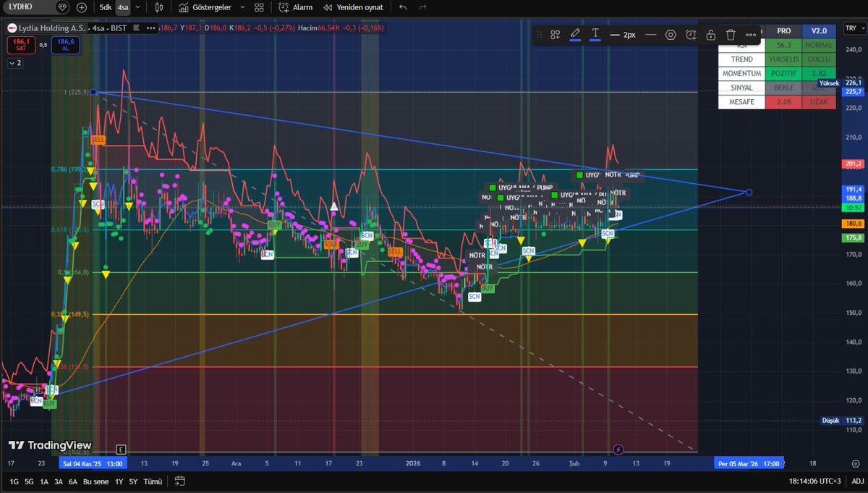Toggle the lock on the selected drawing
The height and width of the screenshot is (493, 868).
pos(710,34)
